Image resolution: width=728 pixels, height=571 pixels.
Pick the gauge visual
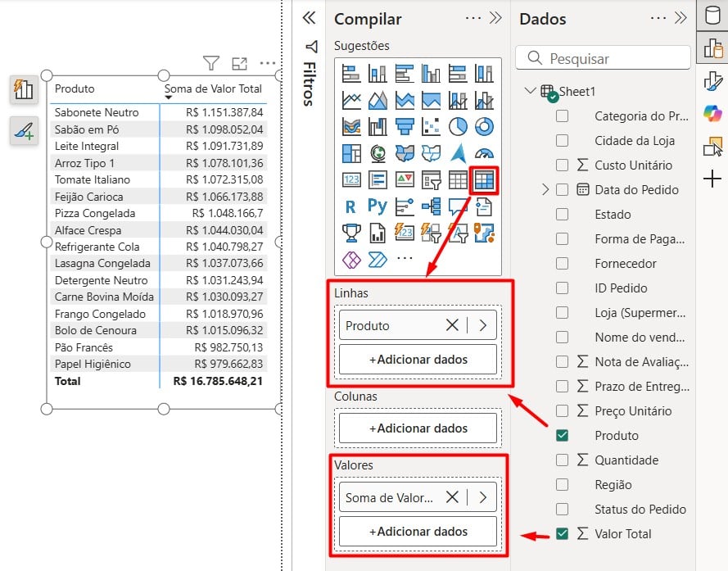[484, 153]
